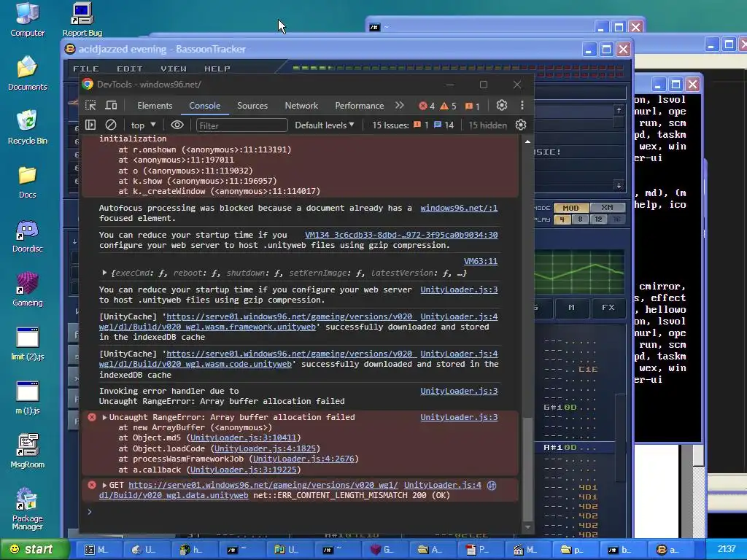Set BassoonTracker display to 4 tracks

click(x=562, y=219)
